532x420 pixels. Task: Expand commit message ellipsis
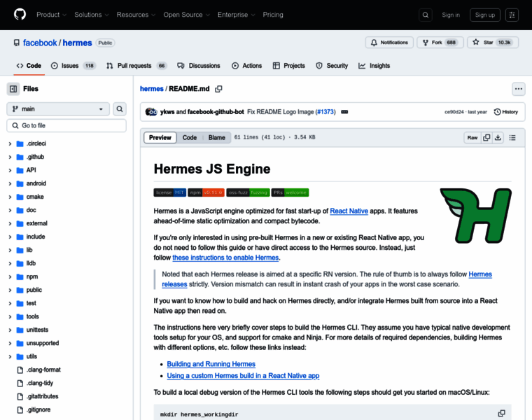tap(344, 112)
